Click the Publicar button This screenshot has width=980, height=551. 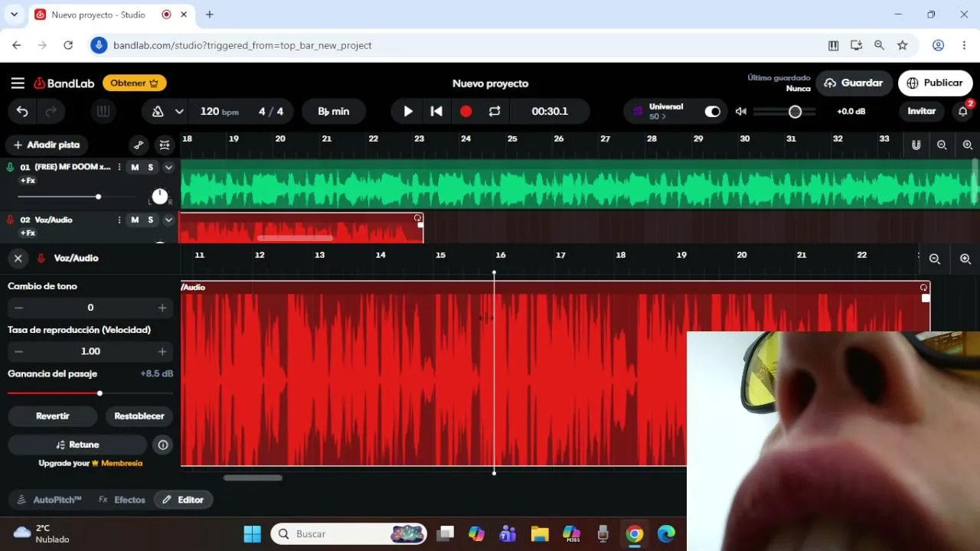pos(936,83)
